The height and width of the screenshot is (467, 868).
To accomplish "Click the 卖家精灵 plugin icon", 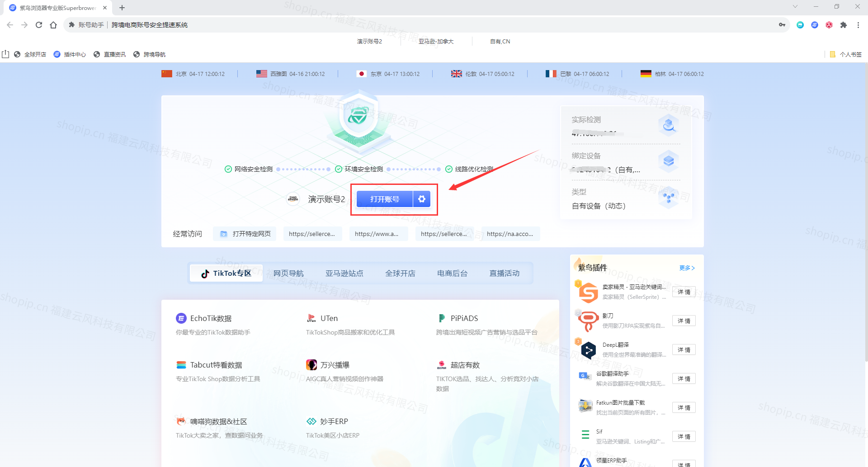I will pos(588,292).
